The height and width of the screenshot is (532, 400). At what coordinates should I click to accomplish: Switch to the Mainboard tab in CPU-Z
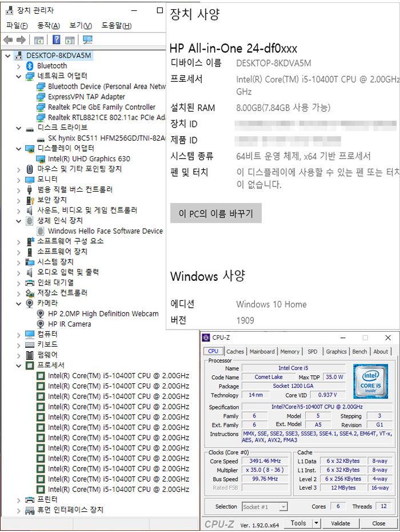(262, 352)
